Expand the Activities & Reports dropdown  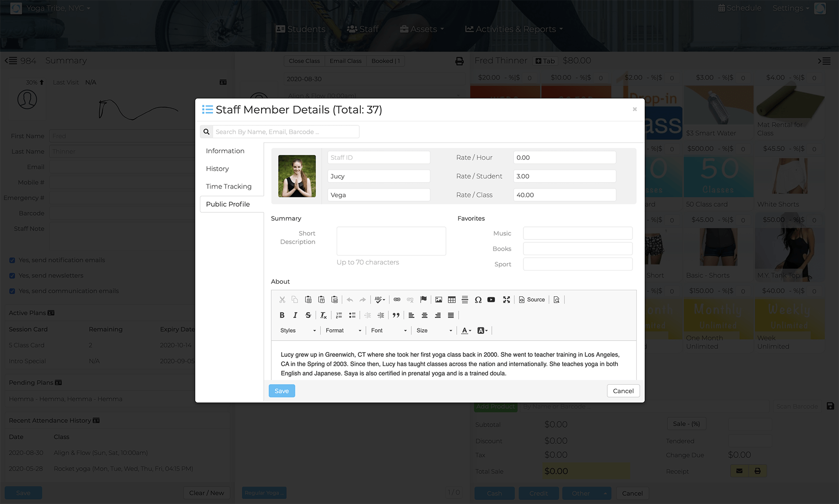[x=514, y=29]
